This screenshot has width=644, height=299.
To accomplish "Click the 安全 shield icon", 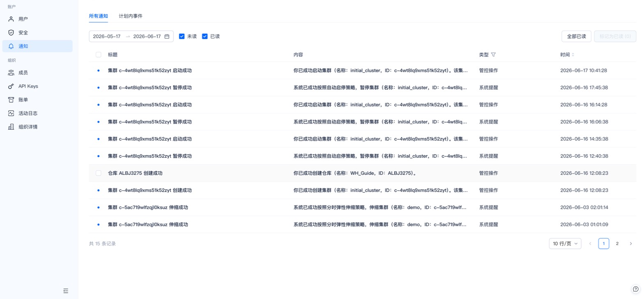I will point(11,32).
